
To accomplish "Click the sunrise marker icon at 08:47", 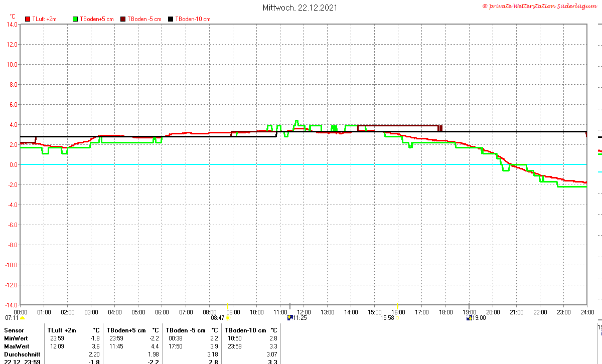I will coord(228,318).
